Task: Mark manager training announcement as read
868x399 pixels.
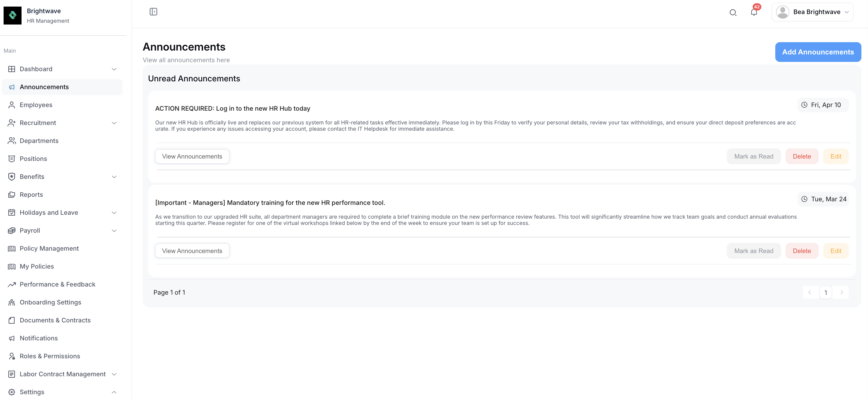Action: point(753,251)
